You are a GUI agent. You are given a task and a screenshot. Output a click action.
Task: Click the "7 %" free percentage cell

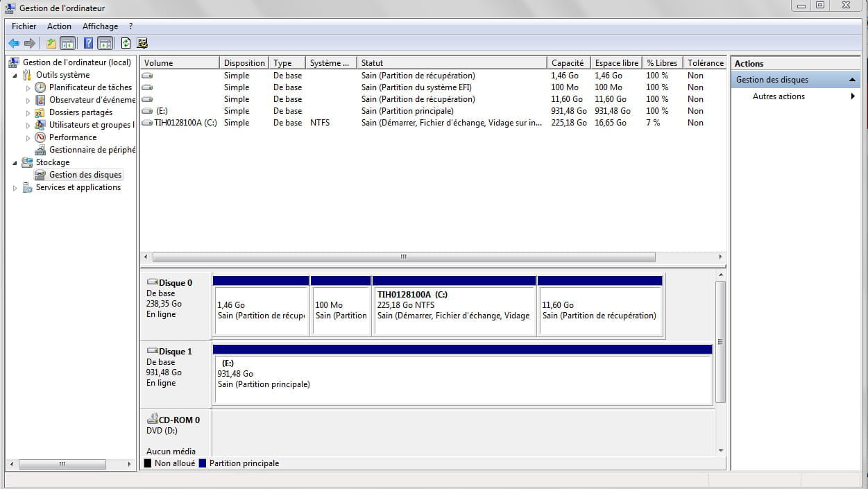(x=653, y=123)
